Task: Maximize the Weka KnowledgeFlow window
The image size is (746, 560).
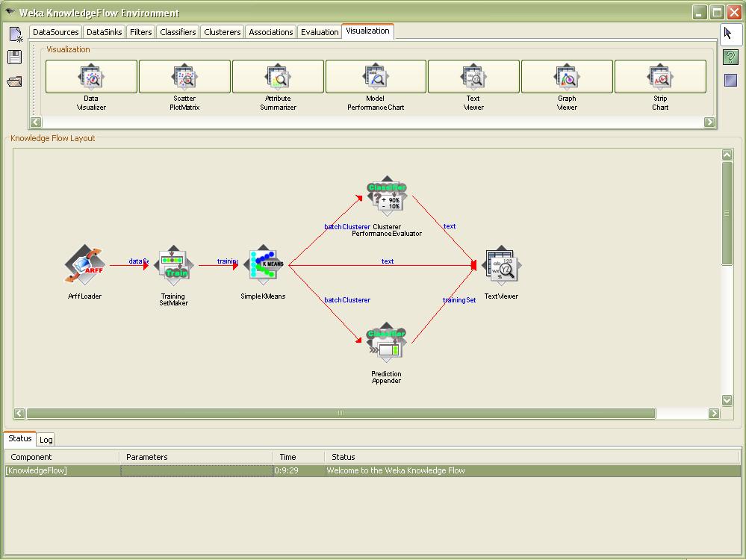Action: (x=717, y=13)
